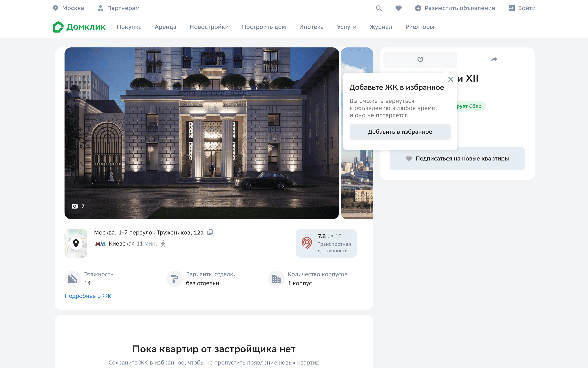Open the Транспортная доступность 7.8 rating card
Viewport: 588px width, 368px height.
click(x=326, y=243)
